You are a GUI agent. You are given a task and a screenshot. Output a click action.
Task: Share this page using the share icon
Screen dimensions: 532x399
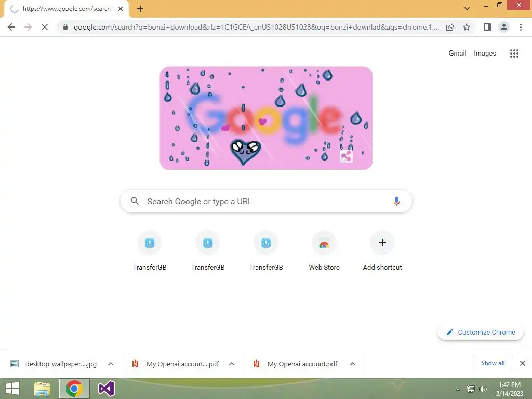pyautogui.click(x=450, y=27)
